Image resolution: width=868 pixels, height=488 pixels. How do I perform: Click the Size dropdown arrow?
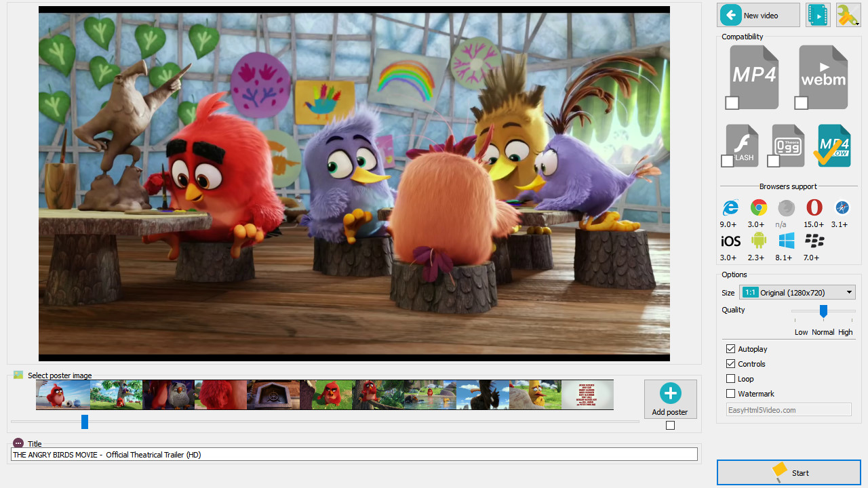pos(849,292)
